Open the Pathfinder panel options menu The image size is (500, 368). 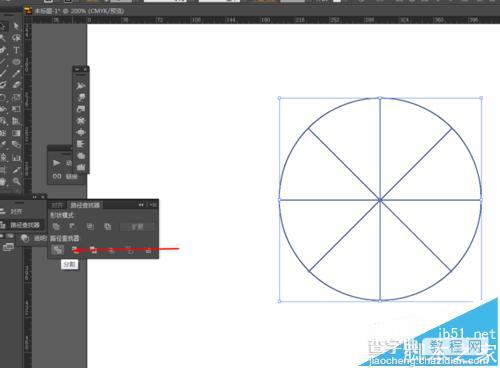pos(153,205)
